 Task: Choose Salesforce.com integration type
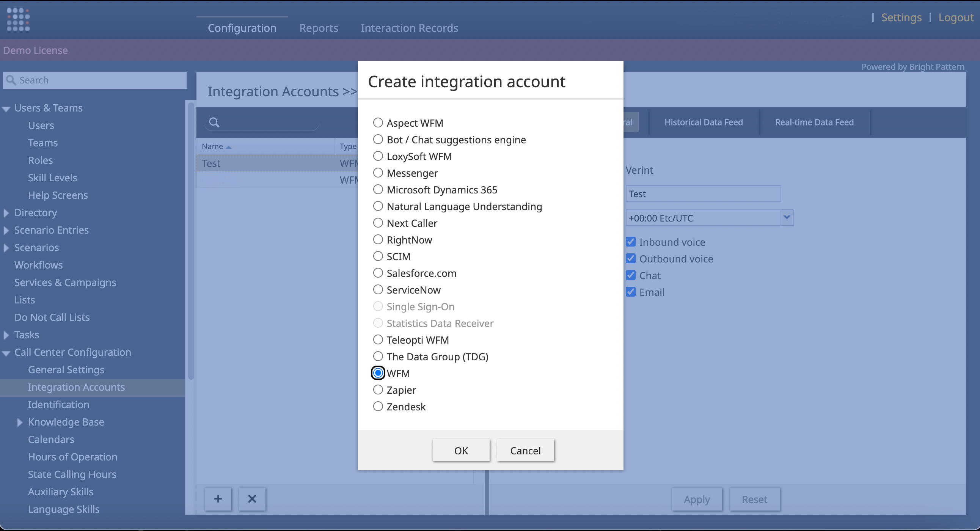click(378, 273)
